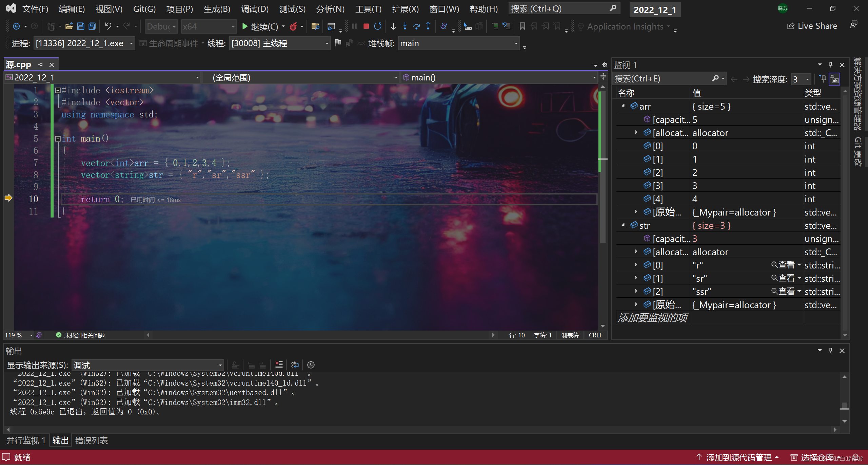Toggle the highlighted tree-view icon in the watch toolbar
This screenshot has height=465, width=868.
tap(835, 79)
